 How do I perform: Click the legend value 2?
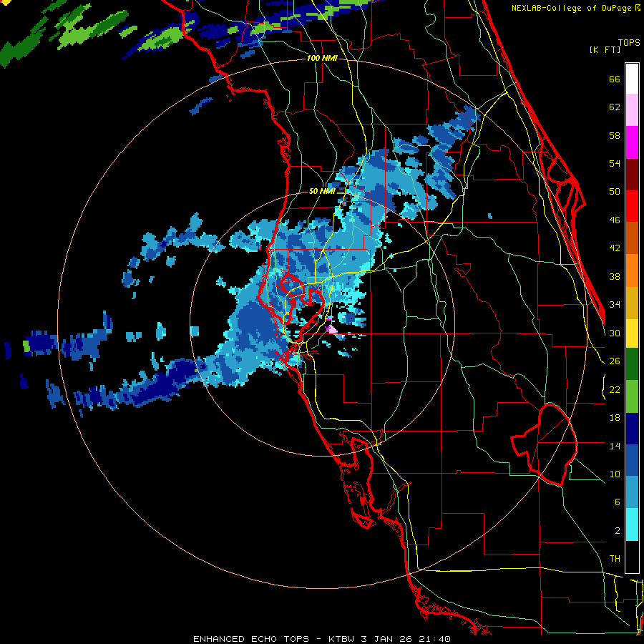tap(617, 531)
